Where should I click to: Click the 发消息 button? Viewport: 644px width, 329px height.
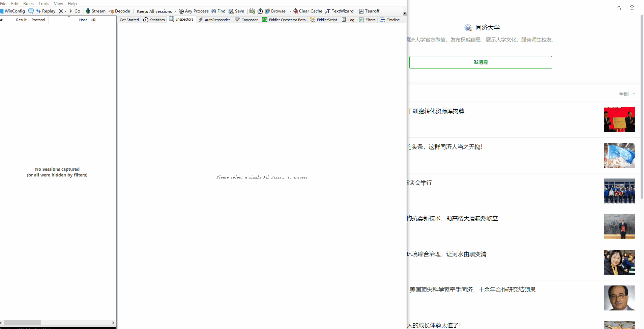point(480,62)
